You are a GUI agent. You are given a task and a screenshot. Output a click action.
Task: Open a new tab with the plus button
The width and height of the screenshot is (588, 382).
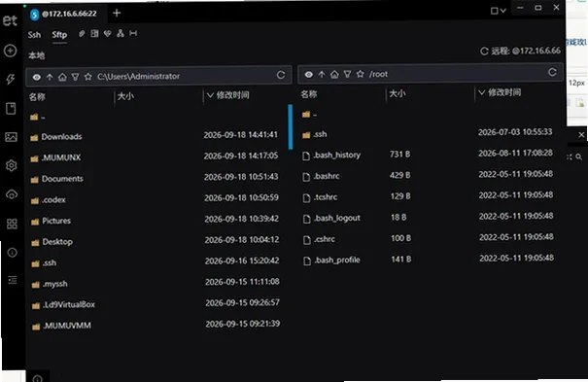coord(117,13)
